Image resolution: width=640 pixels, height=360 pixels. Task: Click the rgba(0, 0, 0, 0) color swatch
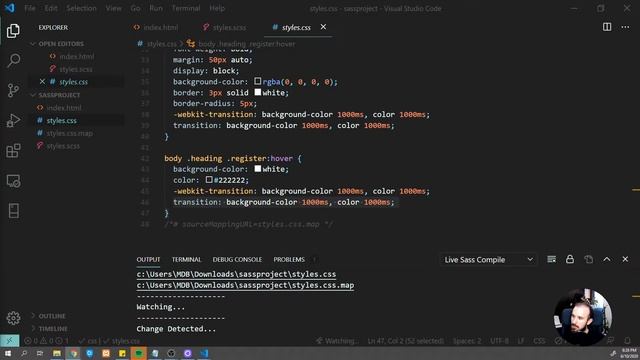258,81
